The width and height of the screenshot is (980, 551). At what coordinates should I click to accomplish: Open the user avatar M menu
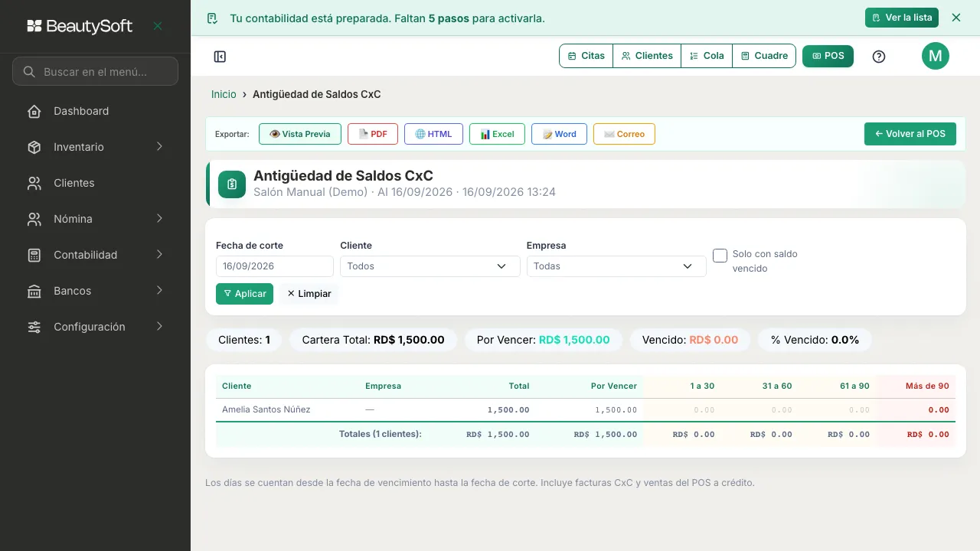point(936,56)
